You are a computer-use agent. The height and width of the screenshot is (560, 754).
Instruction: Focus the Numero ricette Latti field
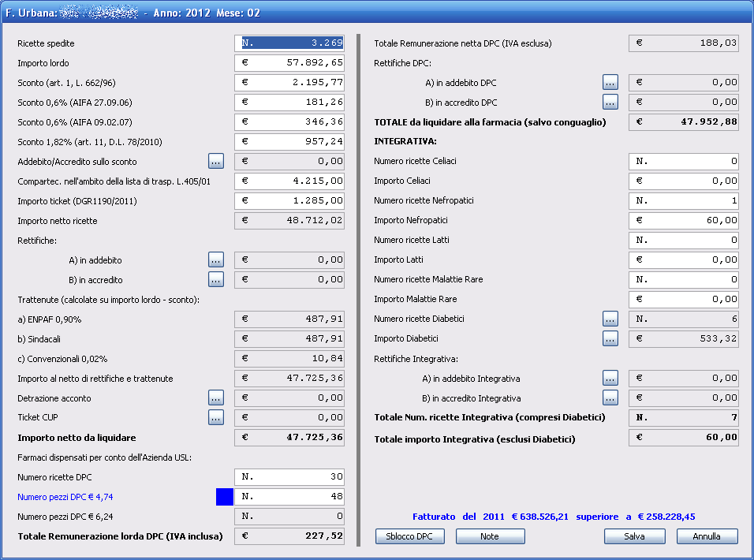684,240
